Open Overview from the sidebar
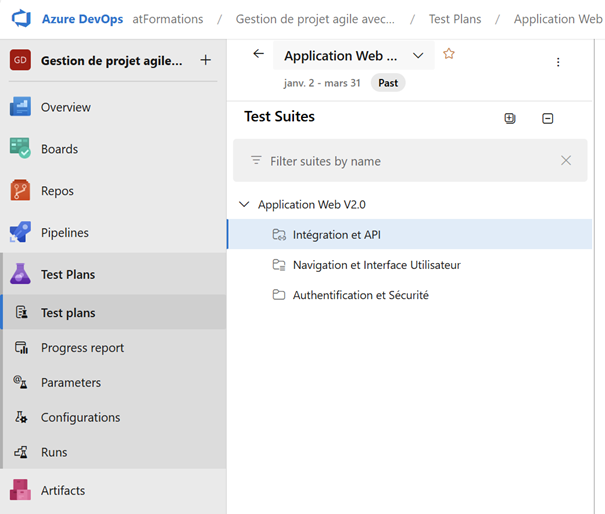The image size is (605, 514). (x=65, y=107)
